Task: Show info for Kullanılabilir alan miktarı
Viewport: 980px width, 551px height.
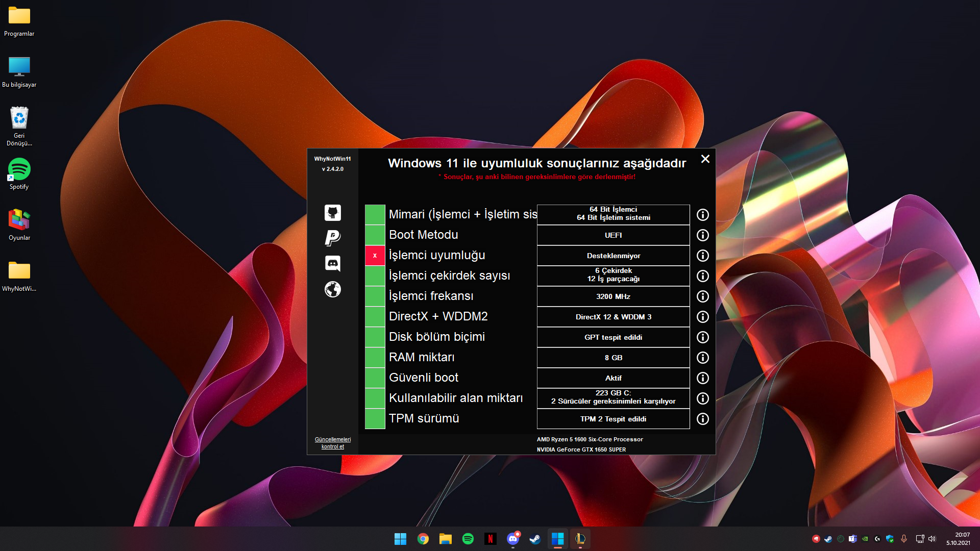Action: point(703,398)
